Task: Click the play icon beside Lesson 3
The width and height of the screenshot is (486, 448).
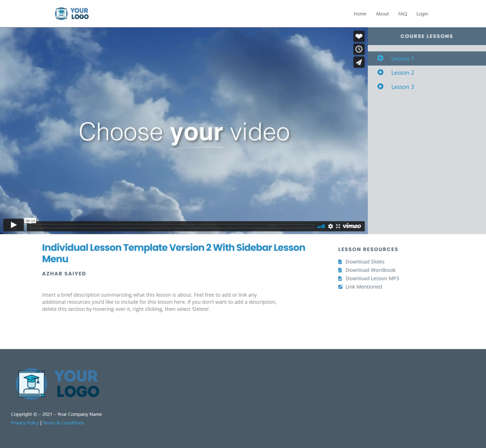Action: coord(380,86)
